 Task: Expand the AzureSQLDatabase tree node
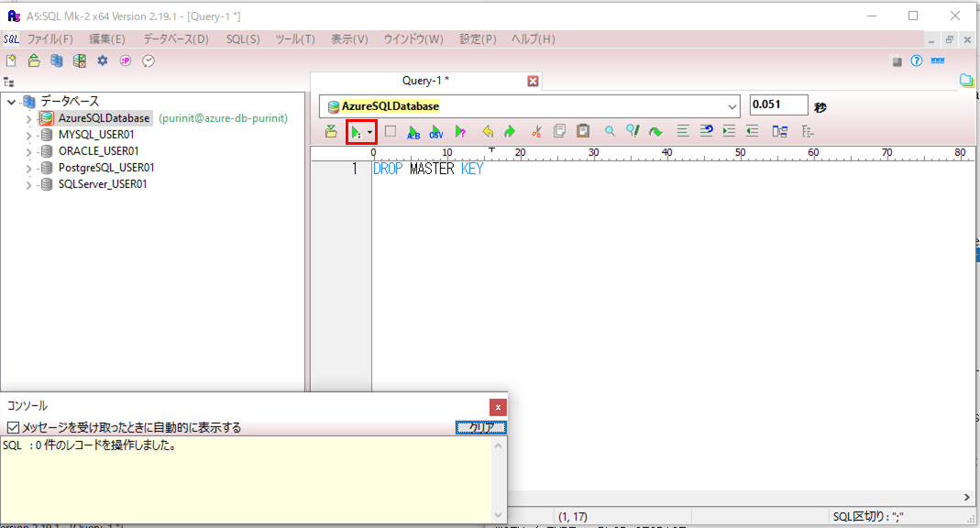[x=28, y=118]
